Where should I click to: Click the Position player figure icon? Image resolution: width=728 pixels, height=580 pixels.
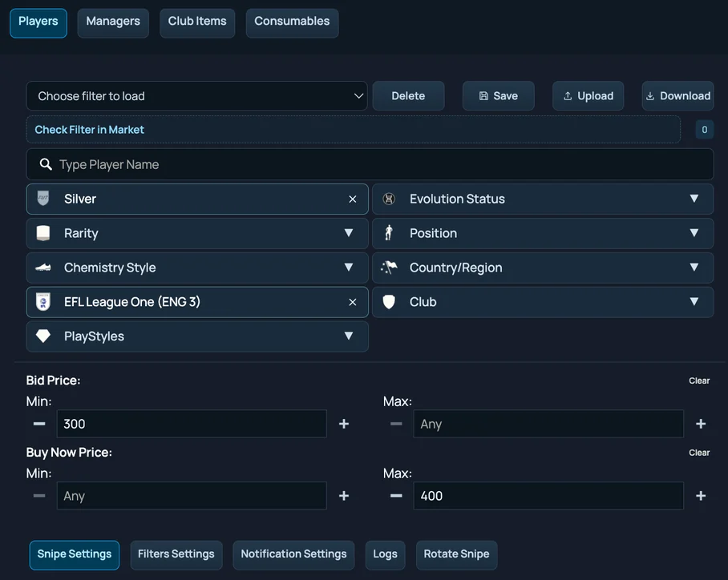(x=389, y=233)
